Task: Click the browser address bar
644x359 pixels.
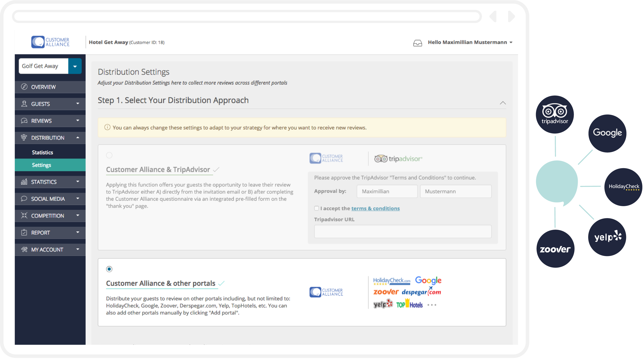Action: click(x=247, y=17)
